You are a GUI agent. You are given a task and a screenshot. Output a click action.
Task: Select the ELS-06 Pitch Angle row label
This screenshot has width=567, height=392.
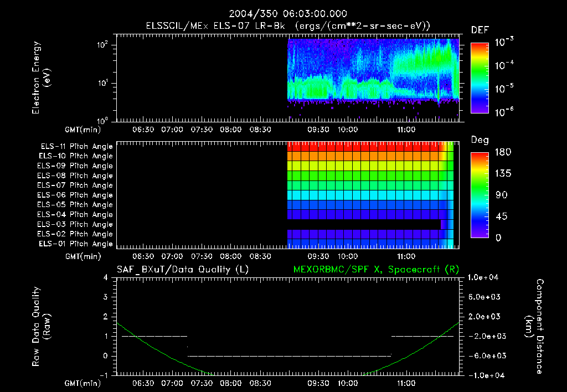(x=75, y=195)
